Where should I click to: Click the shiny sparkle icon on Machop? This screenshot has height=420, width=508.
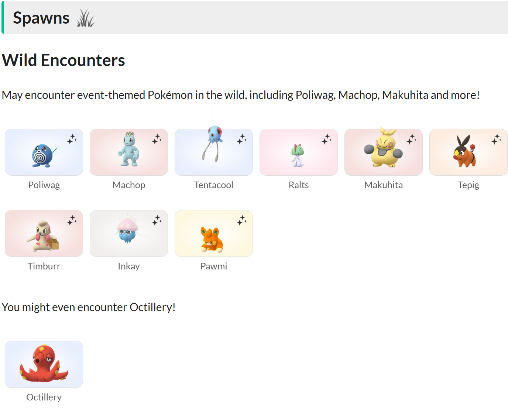[x=157, y=139]
